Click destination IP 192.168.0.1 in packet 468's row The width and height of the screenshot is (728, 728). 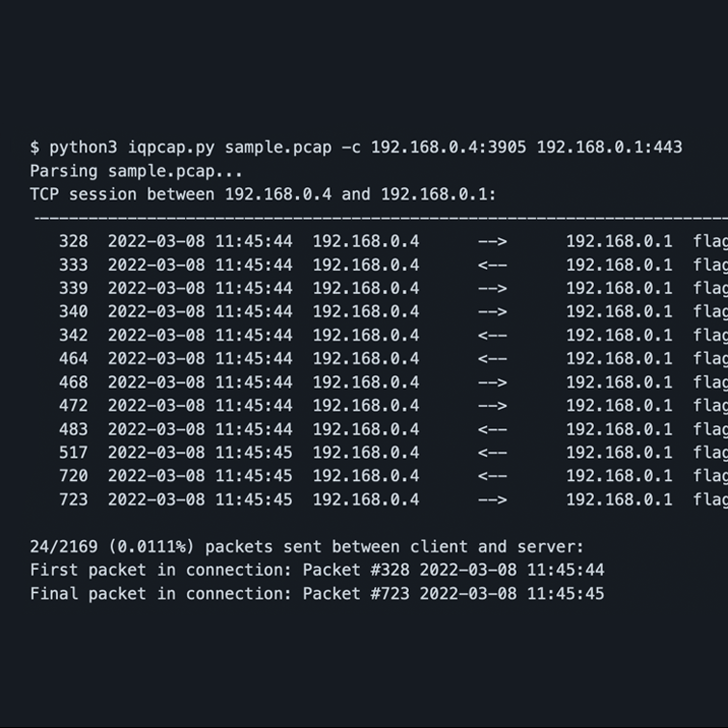619,382
